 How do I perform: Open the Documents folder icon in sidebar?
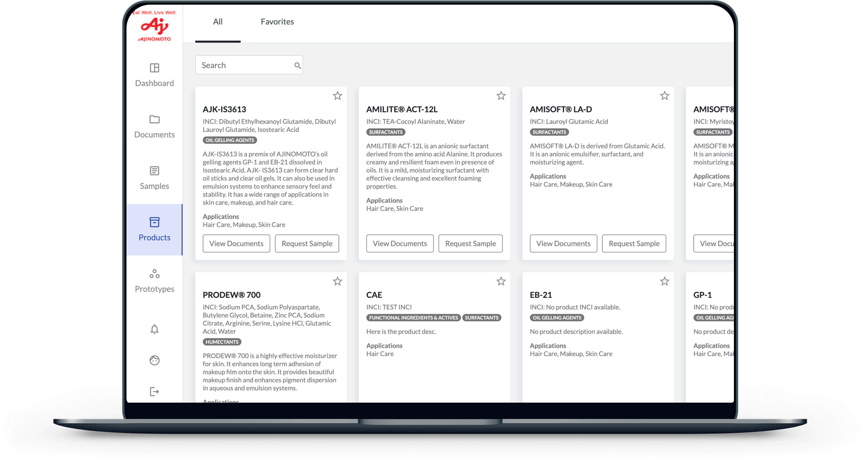[x=154, y=119]
